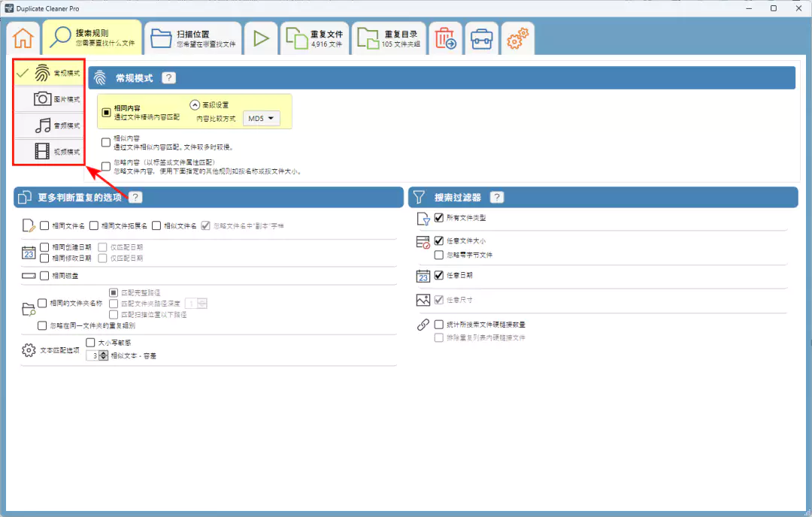Click the copy icon in 更多判断重复的选项 header
812x517 pixels.
pos(24,197)
